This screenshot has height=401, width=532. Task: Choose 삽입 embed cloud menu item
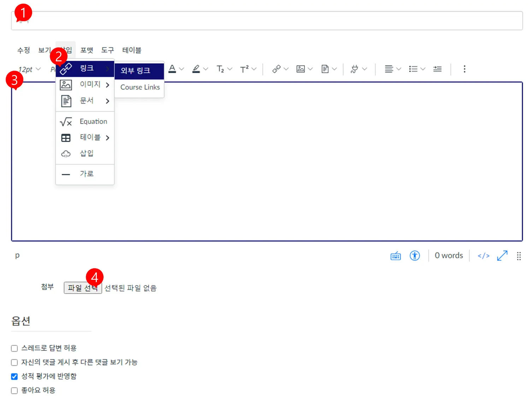click(85, 153)
